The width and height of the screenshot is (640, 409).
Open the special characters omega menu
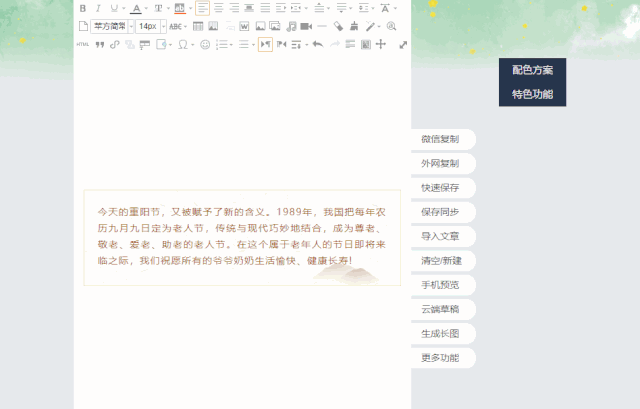pos(185,44)
